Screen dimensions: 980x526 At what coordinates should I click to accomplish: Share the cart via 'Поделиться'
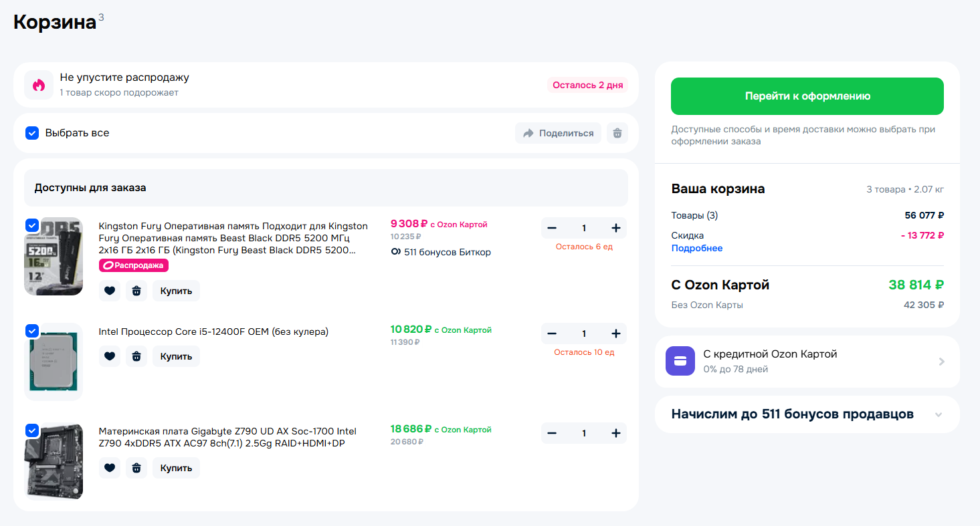pos(559,133)
